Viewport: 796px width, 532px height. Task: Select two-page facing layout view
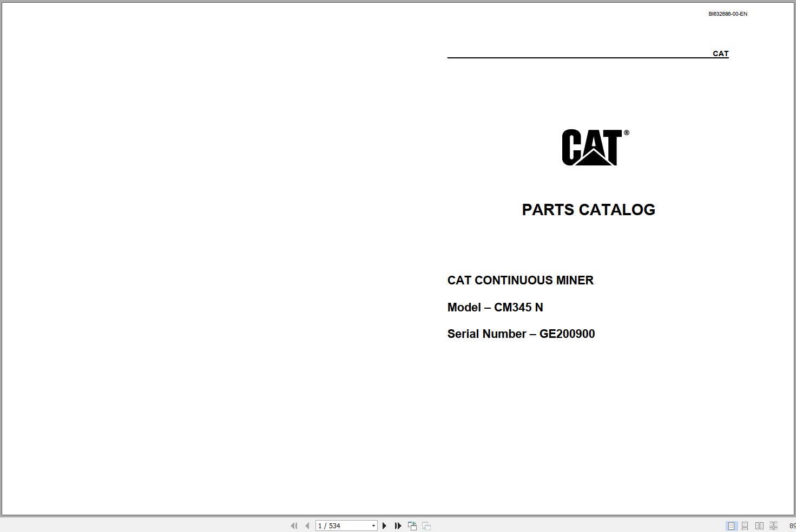759,526
